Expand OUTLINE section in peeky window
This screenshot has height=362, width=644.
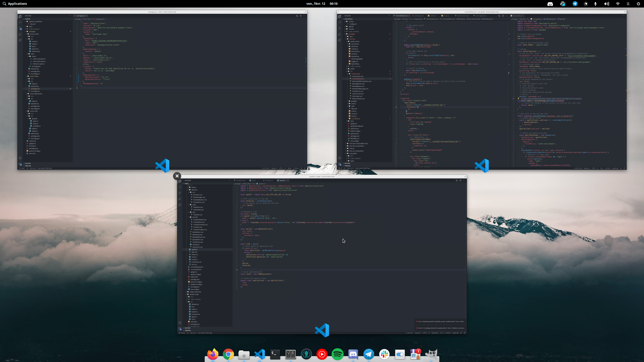click(x=187, y=328)
